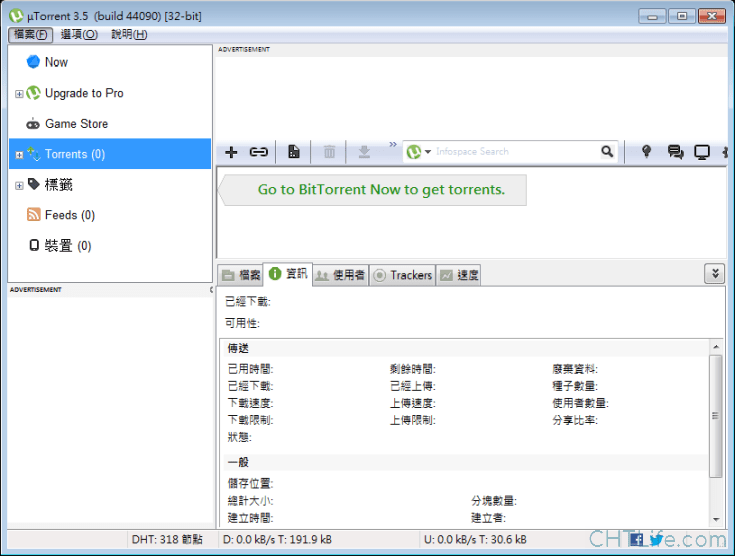
Task: Expand the 標籤 labels node
Action: (19, 186)
